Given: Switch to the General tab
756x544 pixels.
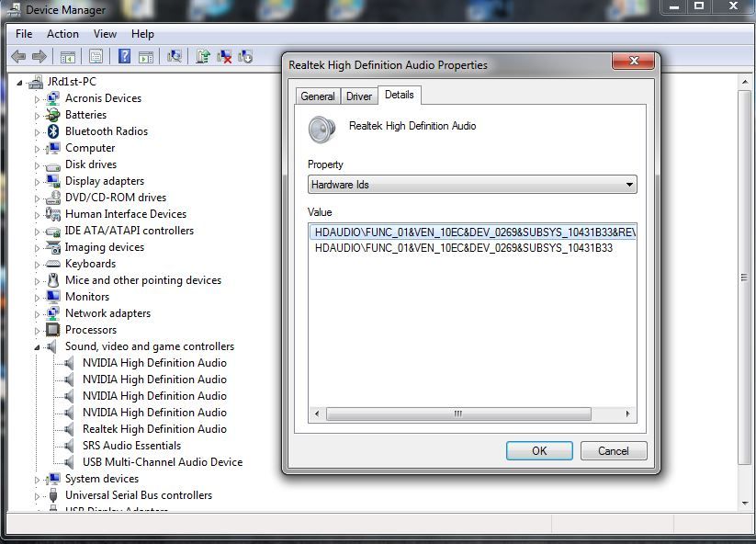Looking at the screenshot, I should tap(318, 96).
